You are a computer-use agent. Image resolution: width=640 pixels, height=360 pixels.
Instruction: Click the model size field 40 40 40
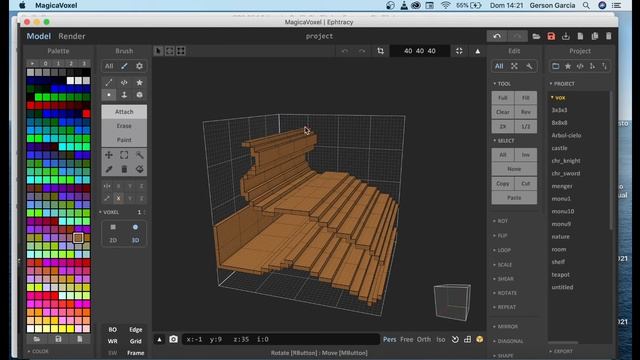[420, 51]
